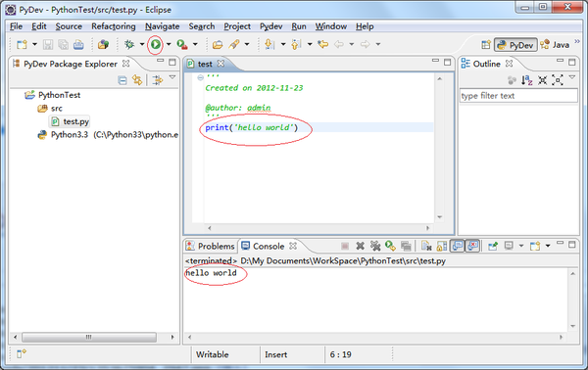Collapse the docstring fold marker in editor
The width and height of the screenshot is (588, 370).
(x=201, y=77)
